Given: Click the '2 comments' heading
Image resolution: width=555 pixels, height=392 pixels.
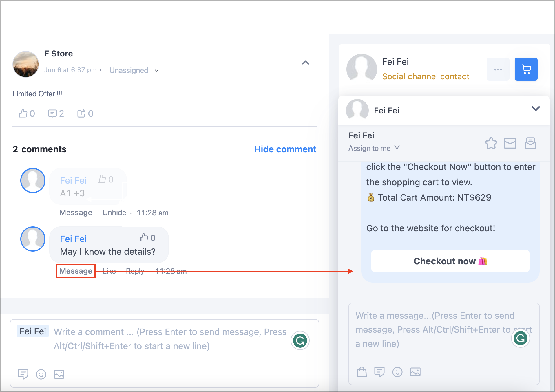Looking at the screenshot, I should [x=39, y=149].
